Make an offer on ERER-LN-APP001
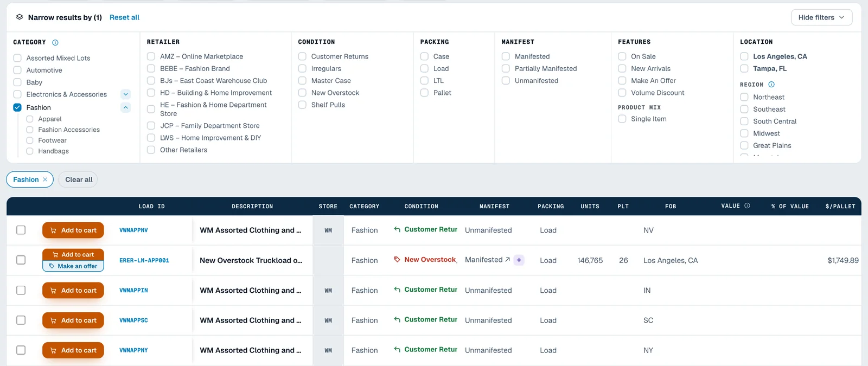 pos(73,266)
